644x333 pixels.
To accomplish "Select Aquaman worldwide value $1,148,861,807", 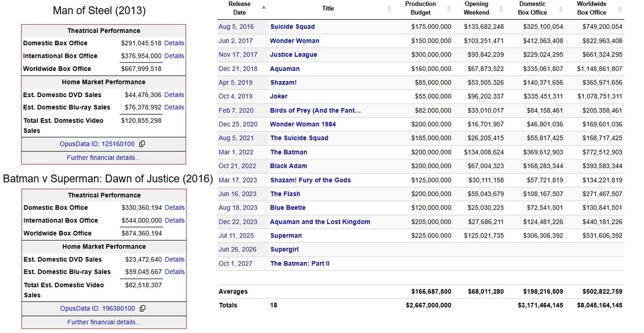I will point(599,68).
